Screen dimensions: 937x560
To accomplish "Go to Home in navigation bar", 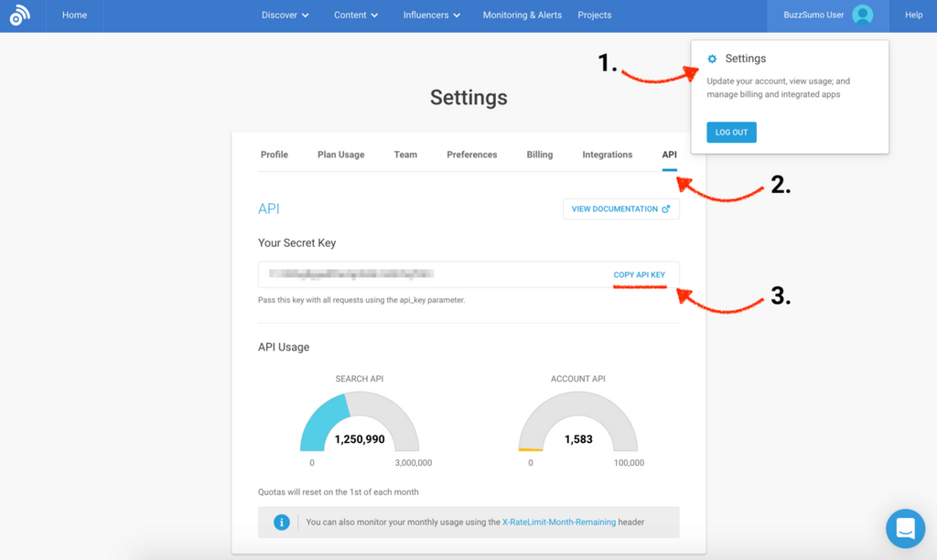I will [x=74, y=16].
